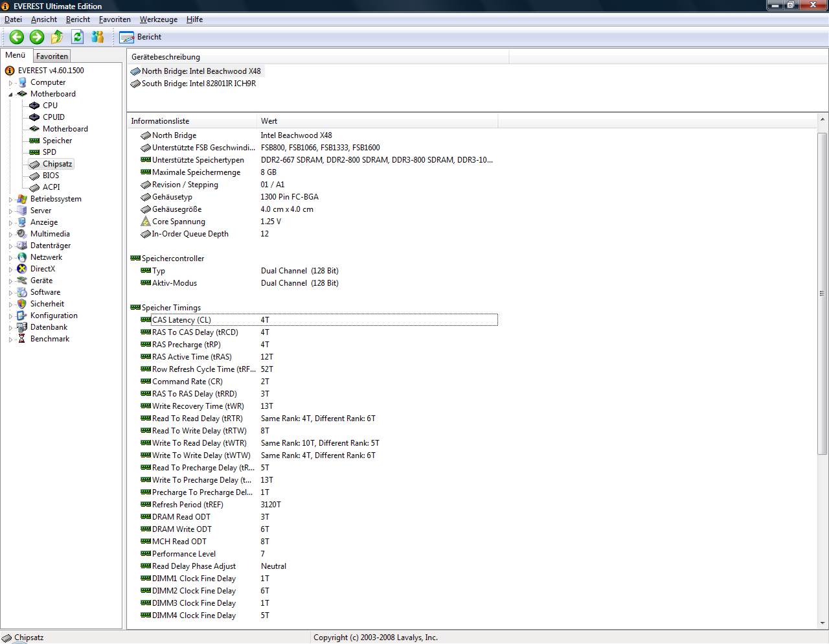Screen dimensions: 829x644
Task: Select the Motherboard sub-item icon
Action: (34, 129)
